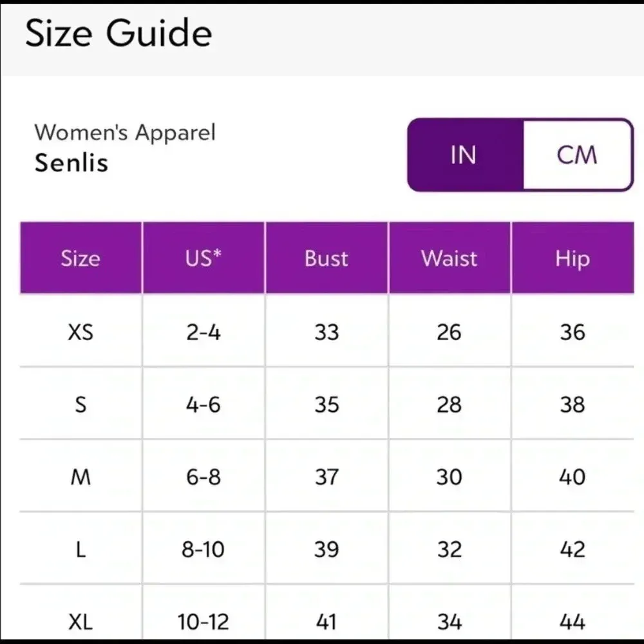This screenshot has width=644, height=644.
Task: Click US size 6-8 cell
Action: coord(203,477)
